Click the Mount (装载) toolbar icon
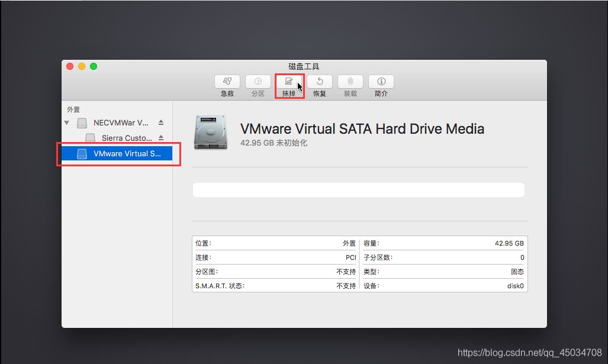The height and width of the screenshot is (364, 608). pos(350,82)
